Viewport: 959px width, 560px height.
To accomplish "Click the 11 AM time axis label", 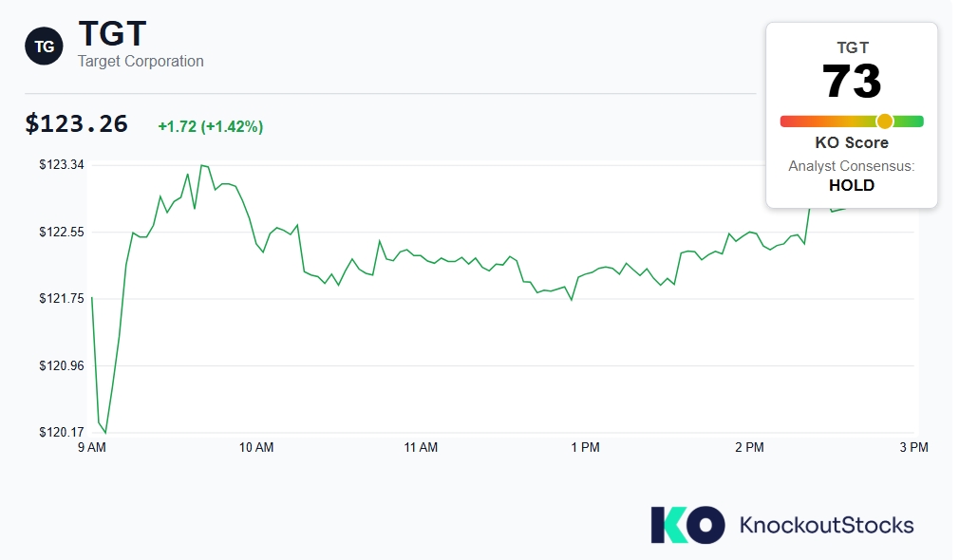I will click(x=421, y=447).
